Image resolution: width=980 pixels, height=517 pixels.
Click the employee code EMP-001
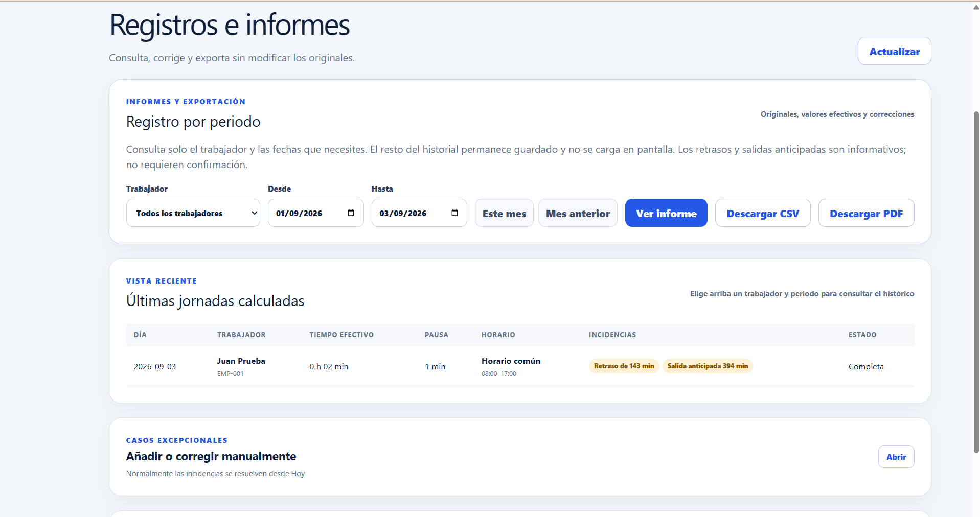(230, 374)
